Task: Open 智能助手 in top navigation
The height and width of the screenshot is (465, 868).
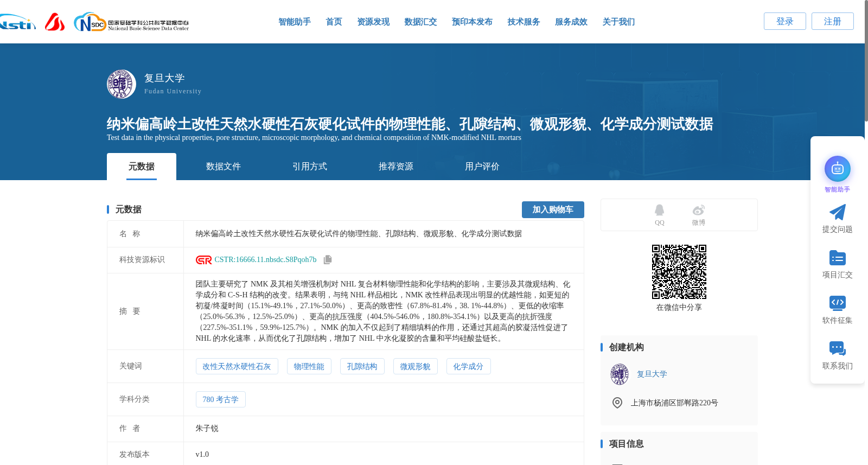Action: 295,22
